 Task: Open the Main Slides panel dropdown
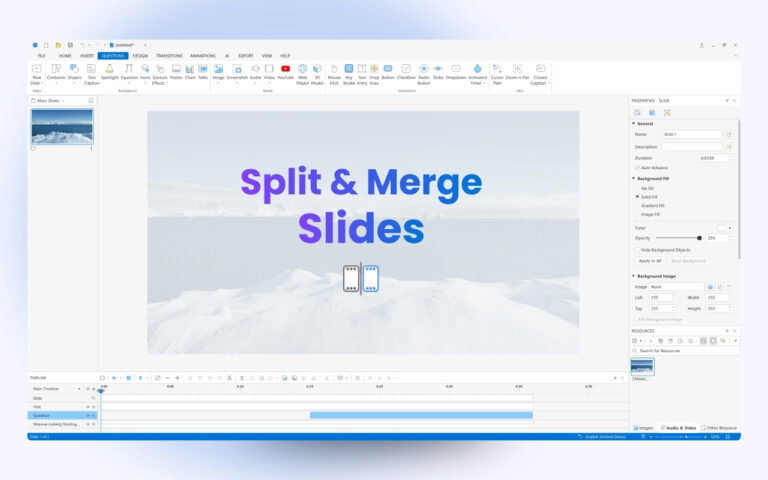[63, 100]
